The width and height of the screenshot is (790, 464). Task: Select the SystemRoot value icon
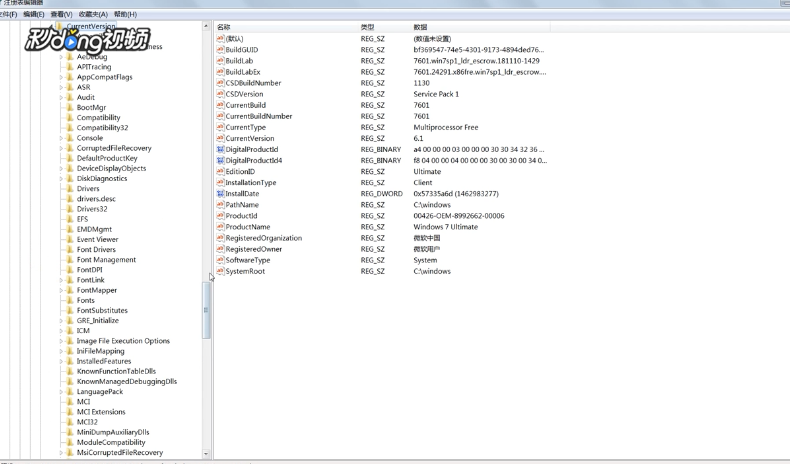[220, 271]
